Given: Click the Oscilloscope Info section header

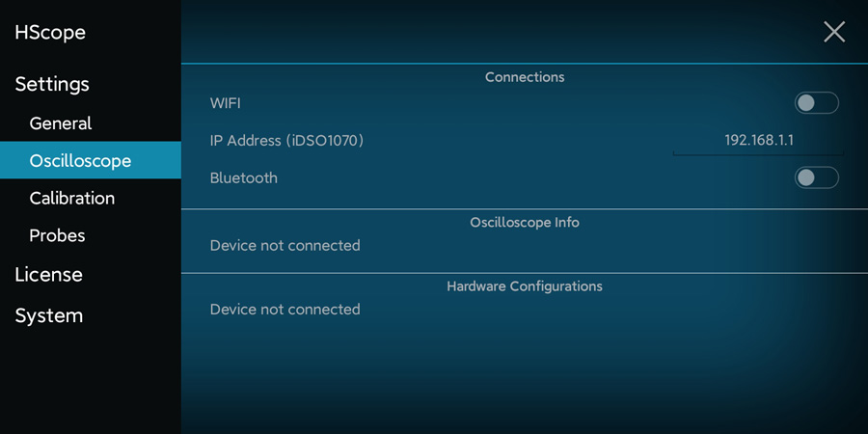Looking at the screenshot, I should (x=525, y=223).
